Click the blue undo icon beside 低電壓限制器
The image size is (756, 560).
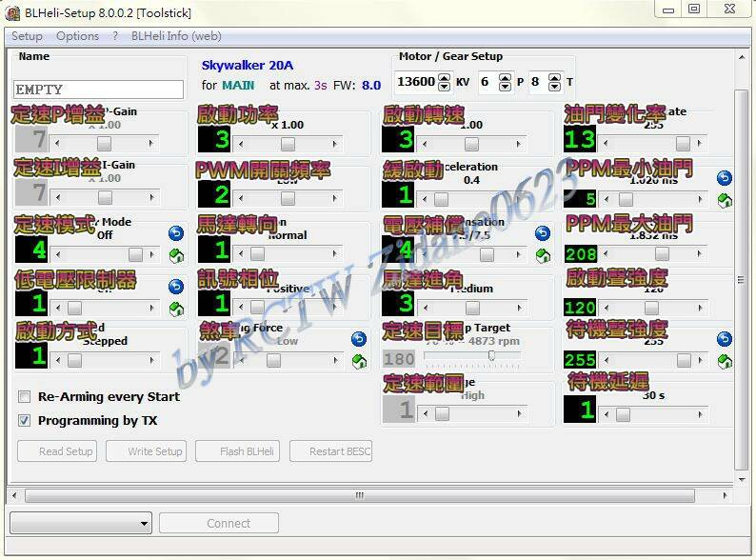pyautogui.click(x=176, y=287)
